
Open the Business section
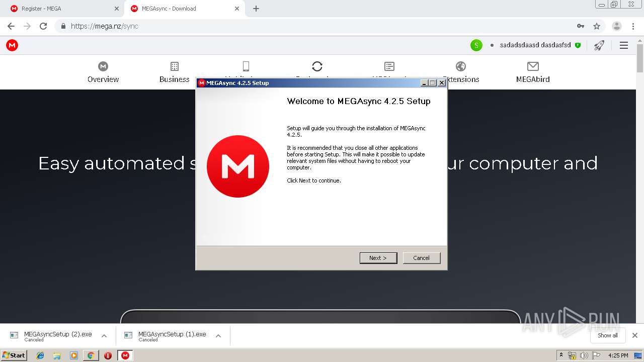(175, 72)
